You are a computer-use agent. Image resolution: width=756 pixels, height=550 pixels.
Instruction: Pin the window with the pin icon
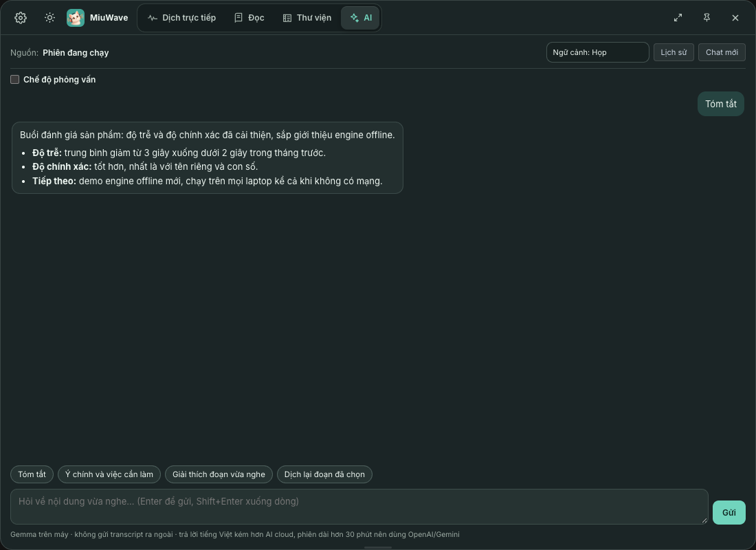pos(707,18)
